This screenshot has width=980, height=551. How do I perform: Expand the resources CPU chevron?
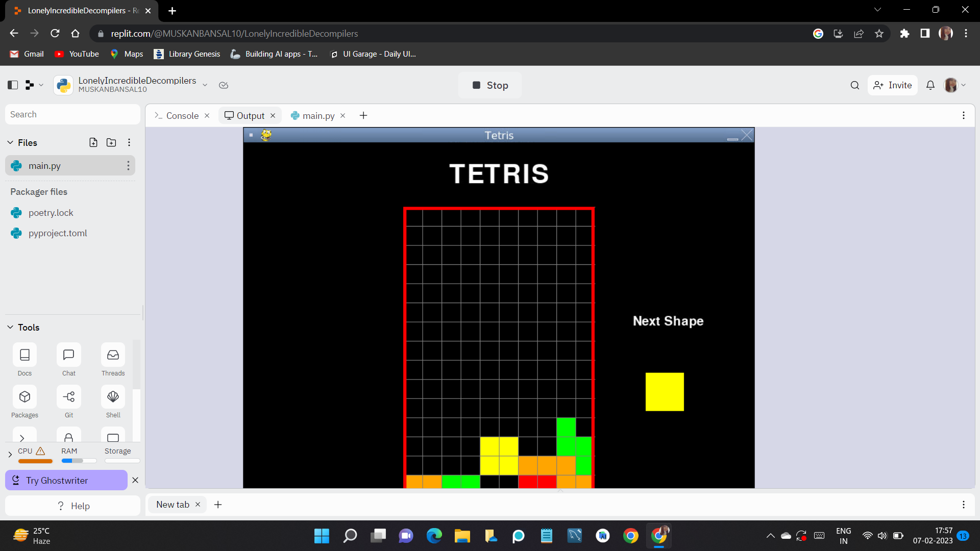click(x=10, y=454)
